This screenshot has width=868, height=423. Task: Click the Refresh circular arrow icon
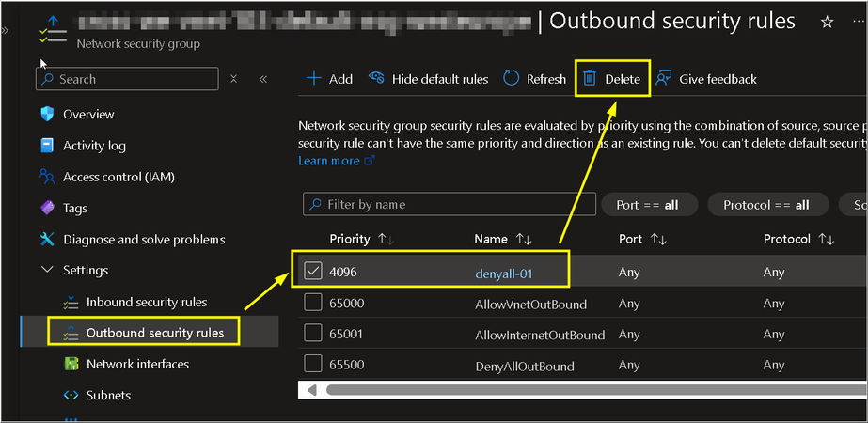(x=511, y=79)
